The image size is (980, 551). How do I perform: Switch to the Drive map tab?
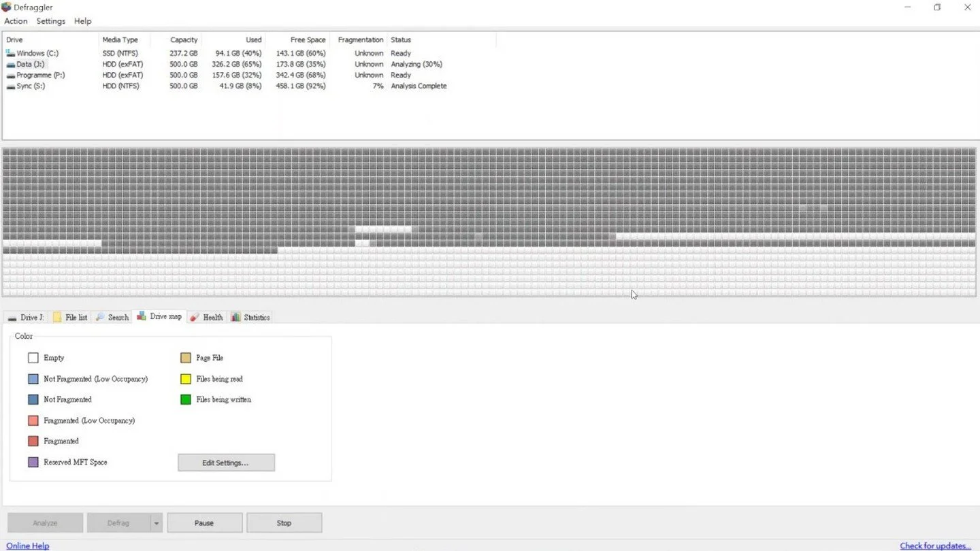coord(159,316)
